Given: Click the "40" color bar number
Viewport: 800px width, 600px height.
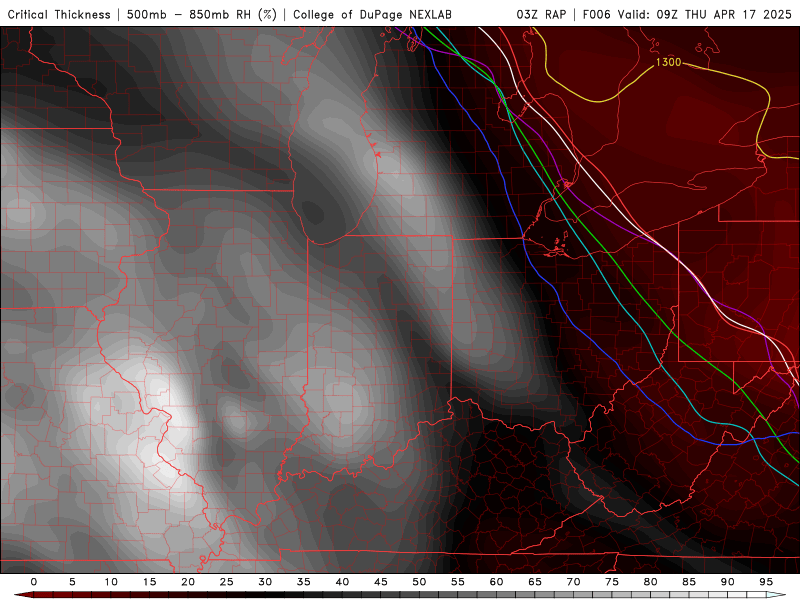Looking at the screenshot, I should 342,582.
